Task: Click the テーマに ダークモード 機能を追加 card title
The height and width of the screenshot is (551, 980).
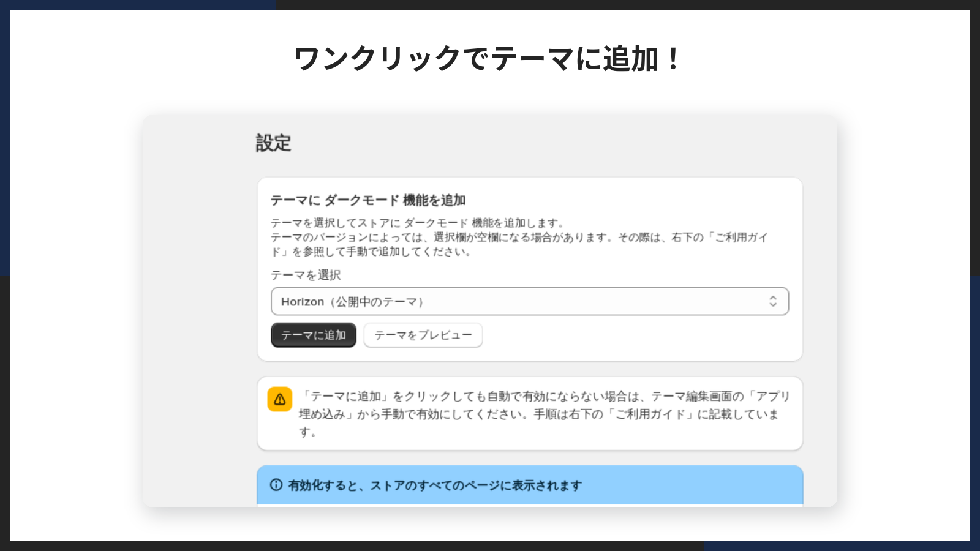Action: 368,200
